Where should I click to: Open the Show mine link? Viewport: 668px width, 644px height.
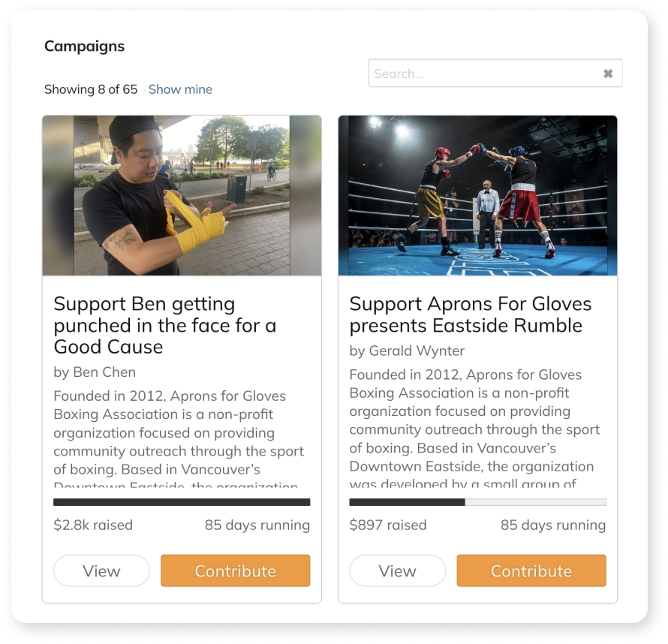[x=180, y=89]
